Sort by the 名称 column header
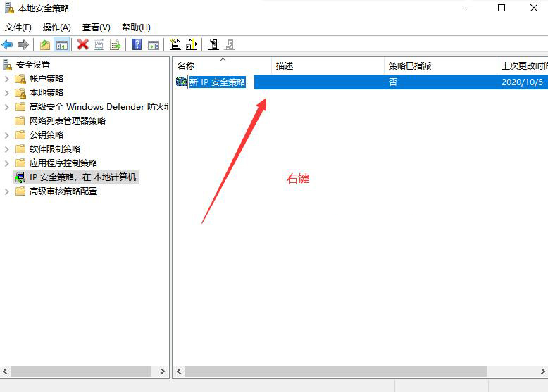This screenshot has width=548, height=392. tap(222, 65)
